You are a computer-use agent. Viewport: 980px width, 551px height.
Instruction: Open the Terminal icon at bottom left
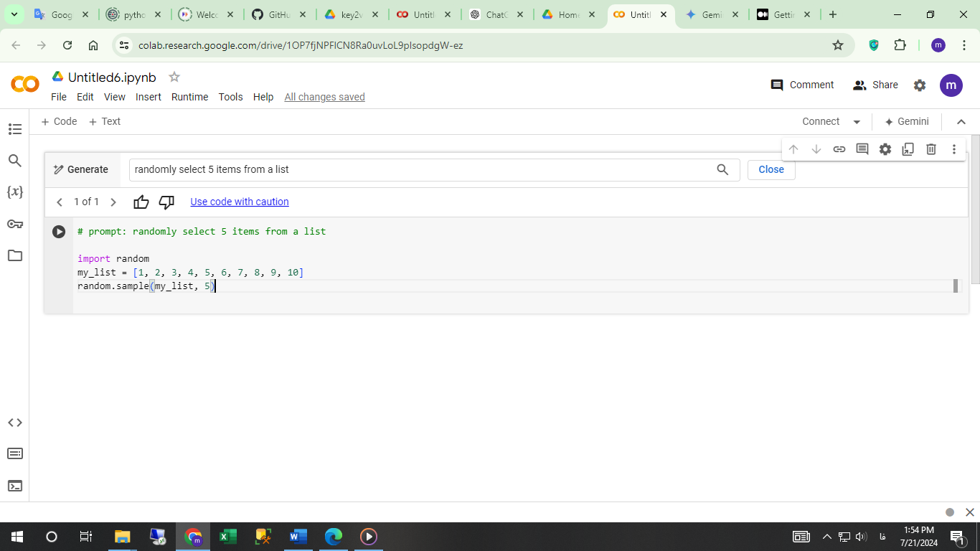(x=14, y=486)
